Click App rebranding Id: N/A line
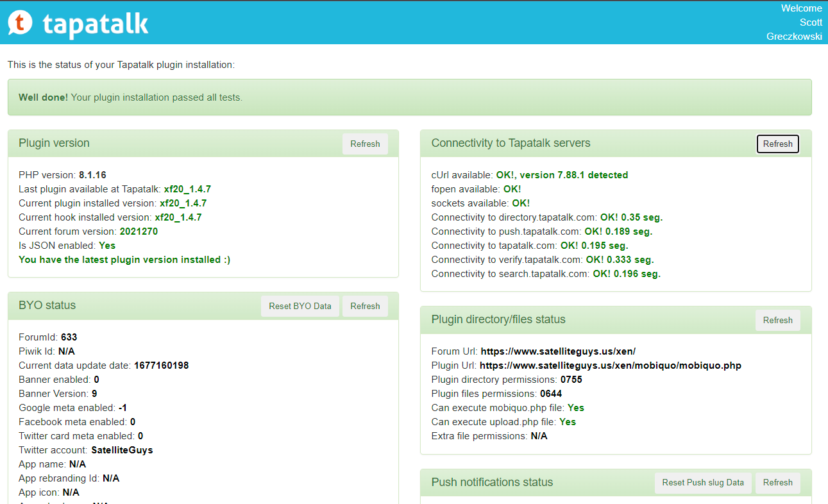Image resolution: width=828 pixels, height=504 pixels. 69,478
